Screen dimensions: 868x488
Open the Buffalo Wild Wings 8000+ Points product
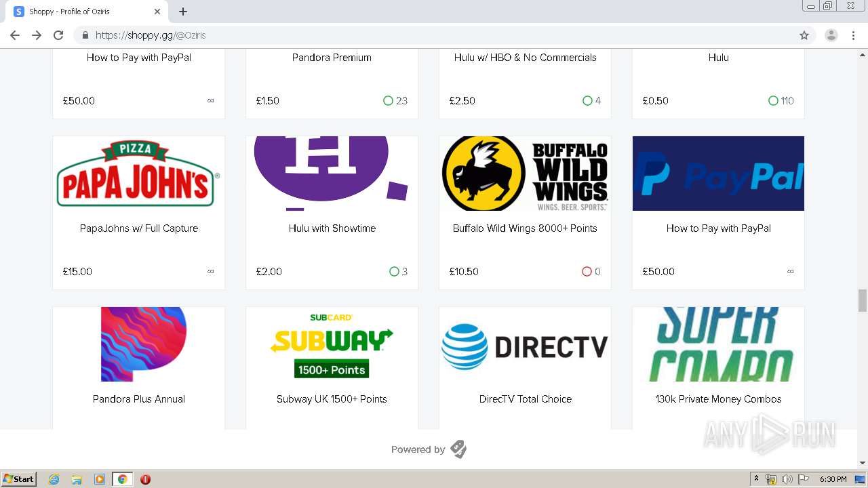coord(525,228)
